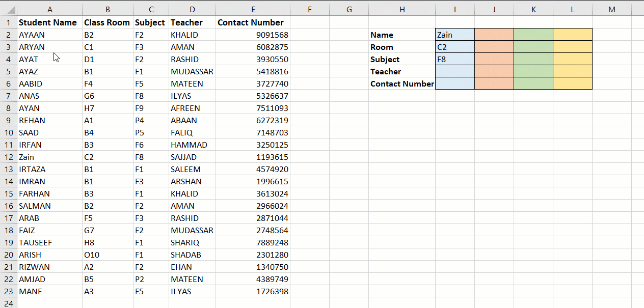Select contact number 7889248
This screenshot has height=308, width=644.
(x=253, y=242)
